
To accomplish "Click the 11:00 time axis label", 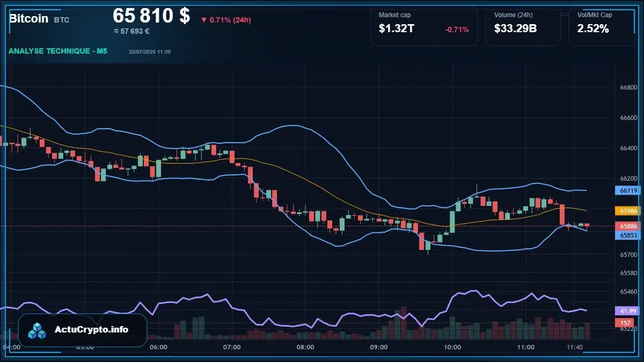I will [526, 347].
